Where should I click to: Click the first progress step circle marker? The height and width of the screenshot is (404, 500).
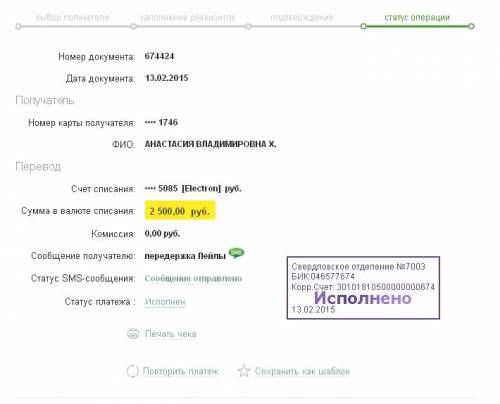pos(19,26)
